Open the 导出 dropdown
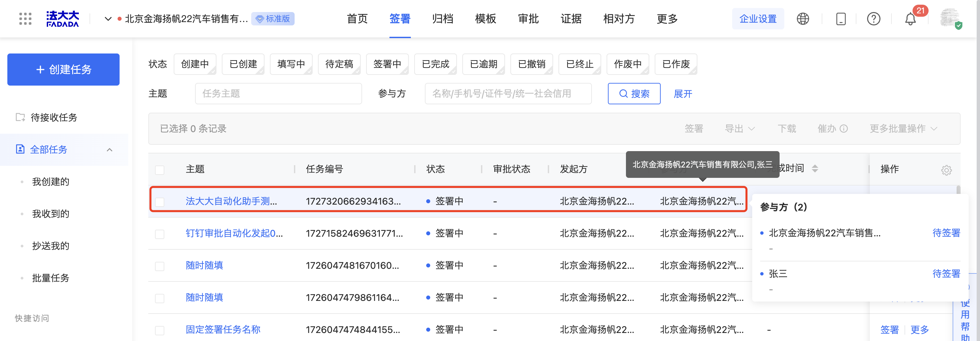The image size is (980, 341). click(740, 129)
